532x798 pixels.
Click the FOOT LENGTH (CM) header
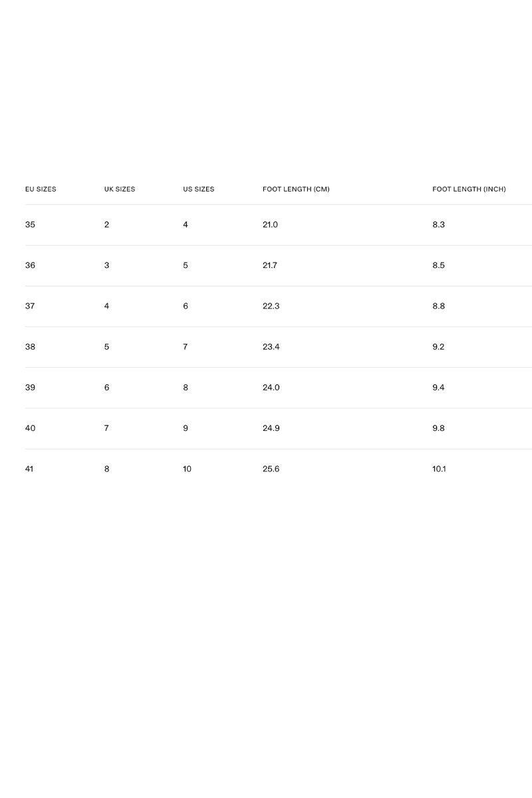296,190
